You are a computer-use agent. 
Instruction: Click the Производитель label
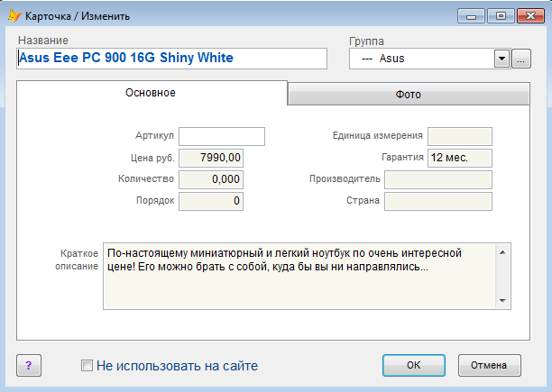[x=345, y=179]
